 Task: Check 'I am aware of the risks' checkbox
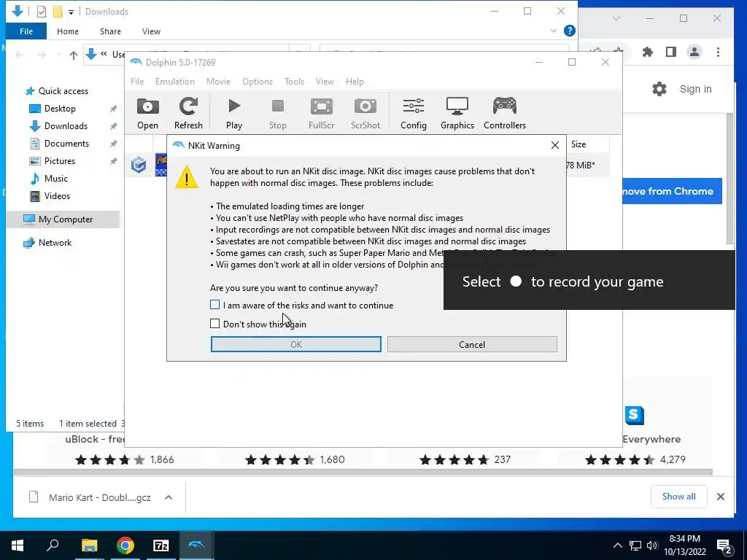[x=215, y=305]
